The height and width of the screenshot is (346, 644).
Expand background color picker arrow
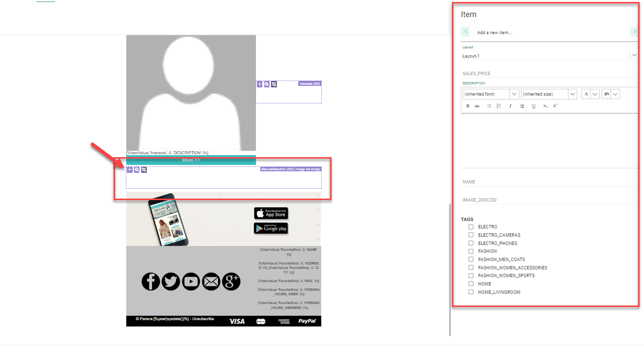(x=615, y=94)
